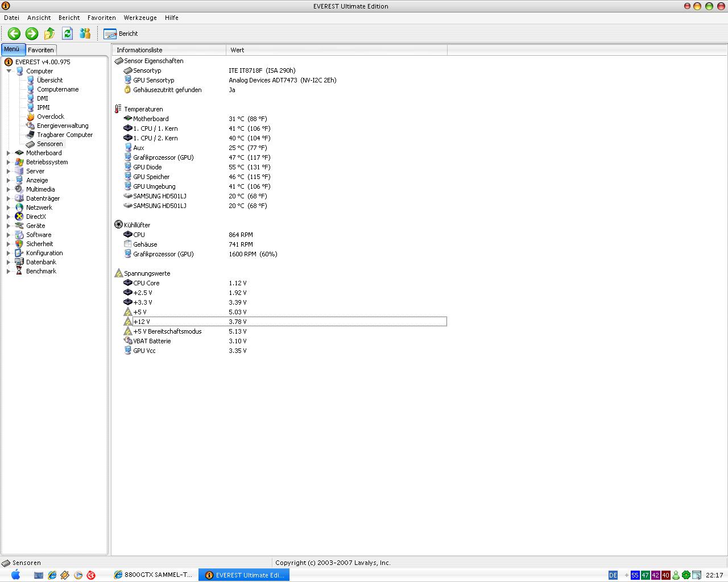Click the Multimedia category icon
The image size is (728, 582).
19,189
